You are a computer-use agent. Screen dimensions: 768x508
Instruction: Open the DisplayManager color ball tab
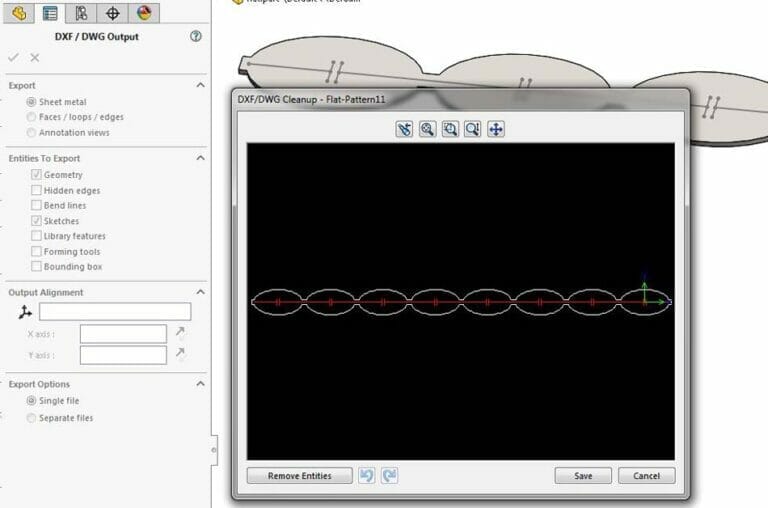(x=144, y=13)
